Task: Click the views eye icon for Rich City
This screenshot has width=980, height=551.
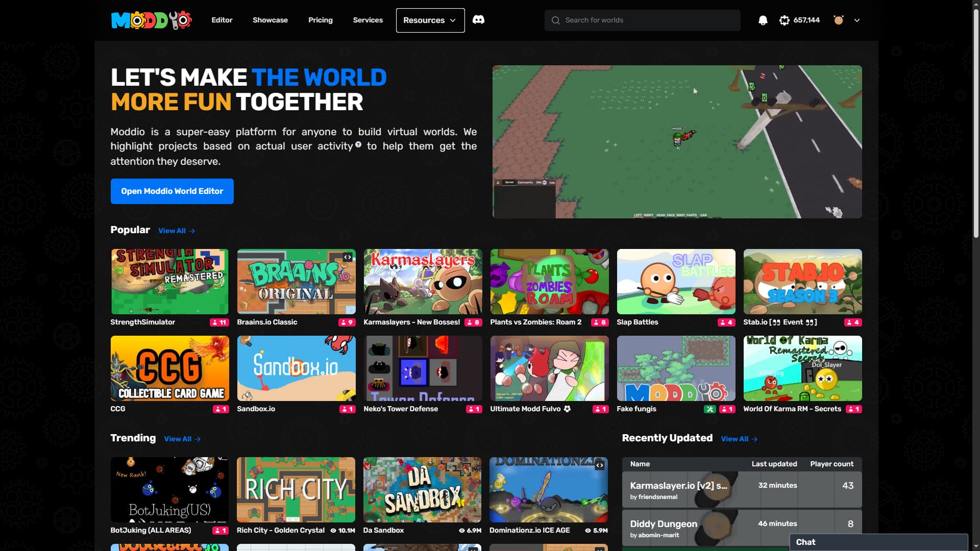Action: click(x=333, y=531)
